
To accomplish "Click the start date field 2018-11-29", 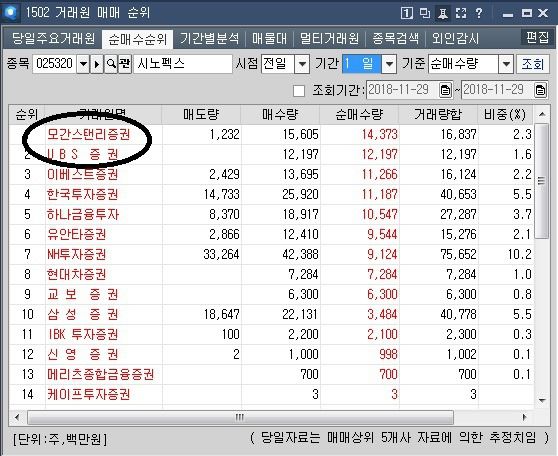I will (x=402, y=90).
